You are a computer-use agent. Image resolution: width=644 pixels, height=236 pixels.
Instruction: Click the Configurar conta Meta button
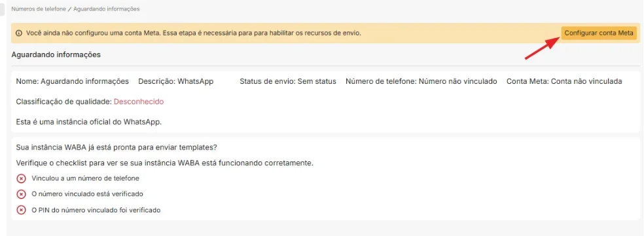click(599, 33)
